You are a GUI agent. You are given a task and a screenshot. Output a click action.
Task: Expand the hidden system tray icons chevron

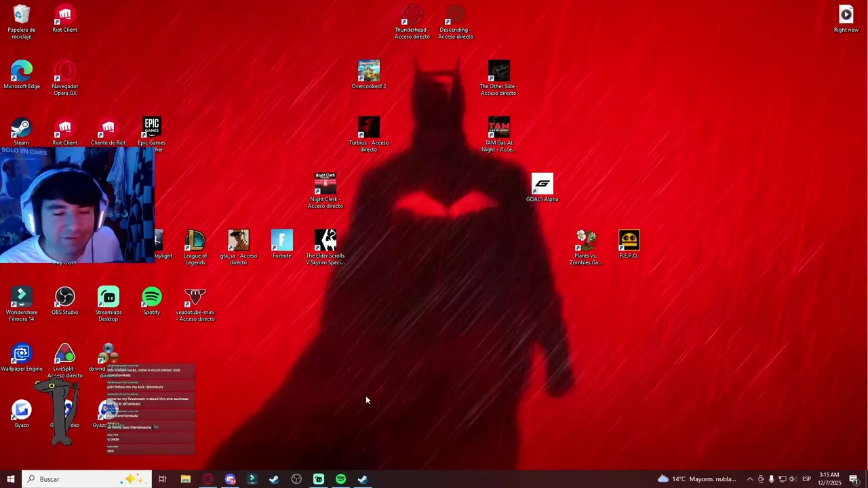(x=749, y=479)
